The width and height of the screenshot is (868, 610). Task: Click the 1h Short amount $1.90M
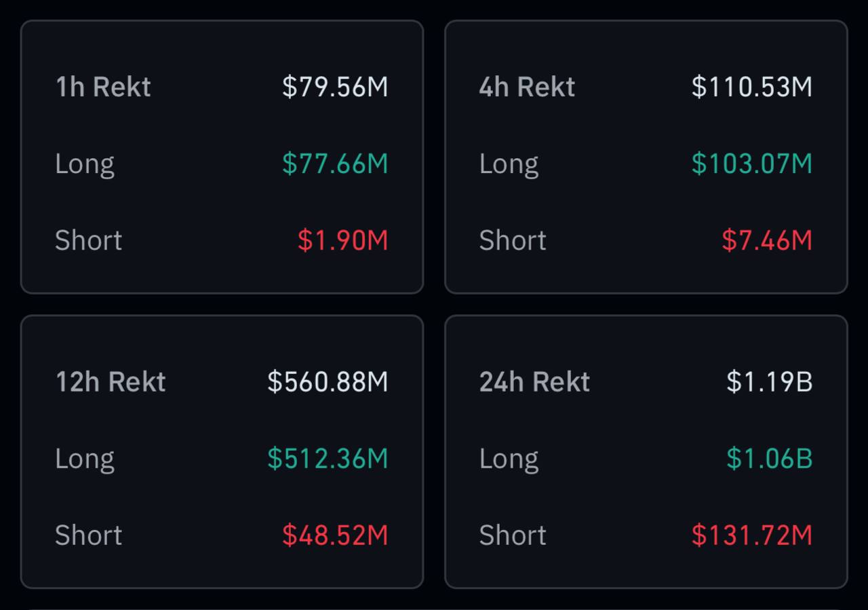point(342,240)
